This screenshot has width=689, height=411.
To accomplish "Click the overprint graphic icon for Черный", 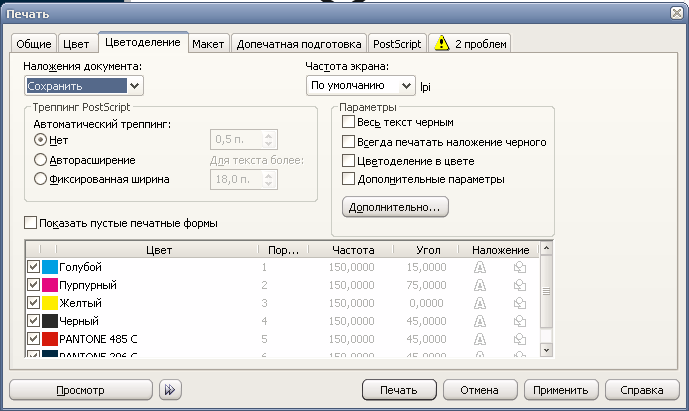I will coord(520,321).
